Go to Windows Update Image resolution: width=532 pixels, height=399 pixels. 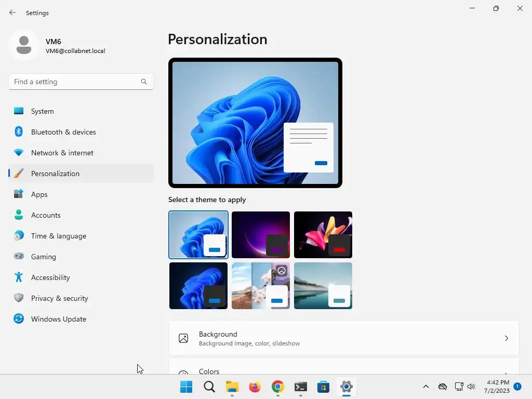pyautogui.click(x=81, y=318)
